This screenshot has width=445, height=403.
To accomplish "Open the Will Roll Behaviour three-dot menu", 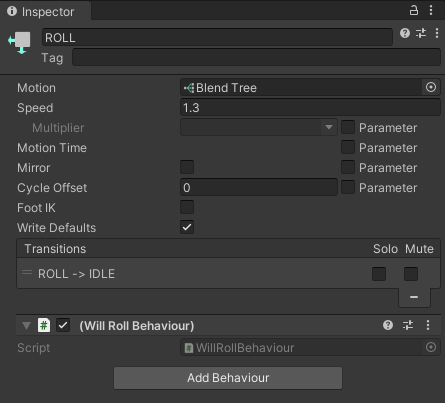I will tap(428, 325).
